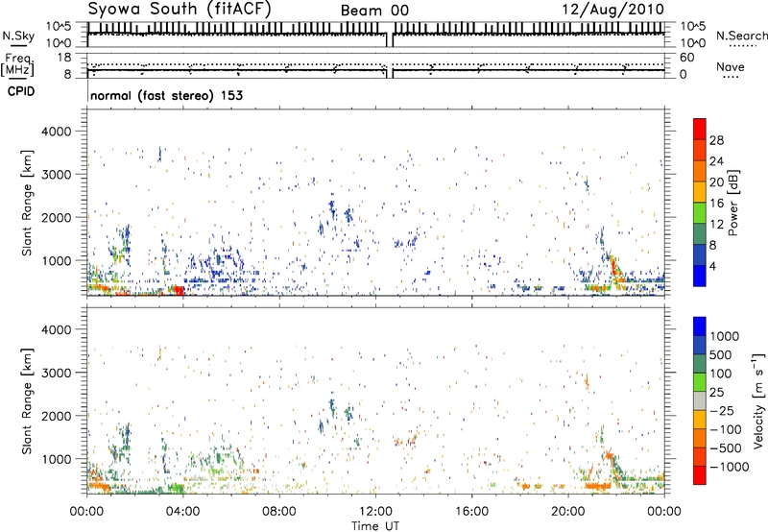Click the "-1000" label on the Velocity colorbar
768x532 pixels.
pyautogui.click(x=730, y=467)
